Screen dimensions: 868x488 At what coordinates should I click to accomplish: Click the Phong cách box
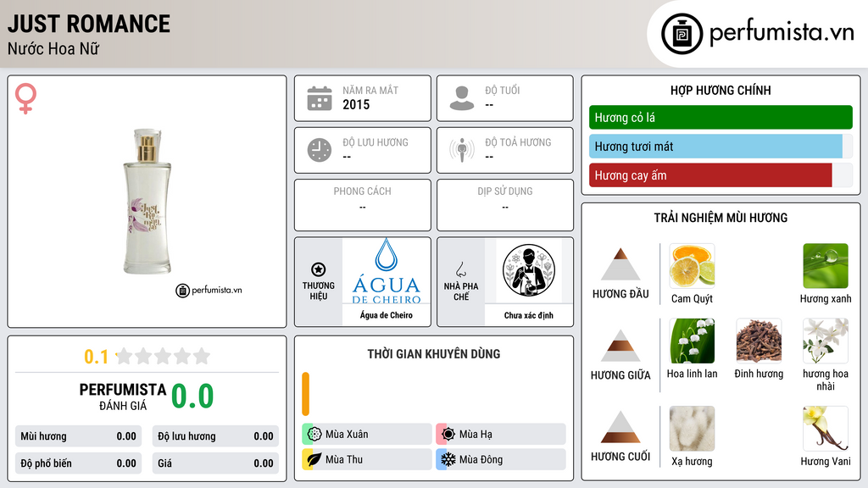pyautogui.click(x=363, y=205)
